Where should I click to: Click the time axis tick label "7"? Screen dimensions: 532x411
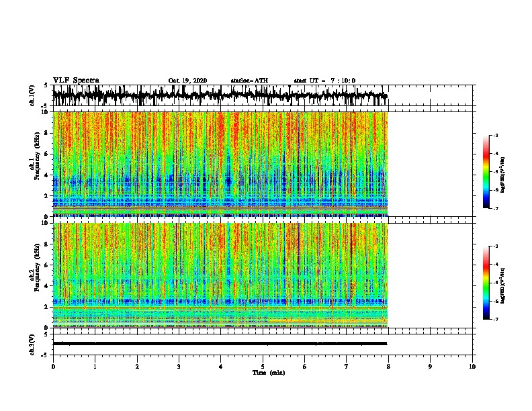347,367
